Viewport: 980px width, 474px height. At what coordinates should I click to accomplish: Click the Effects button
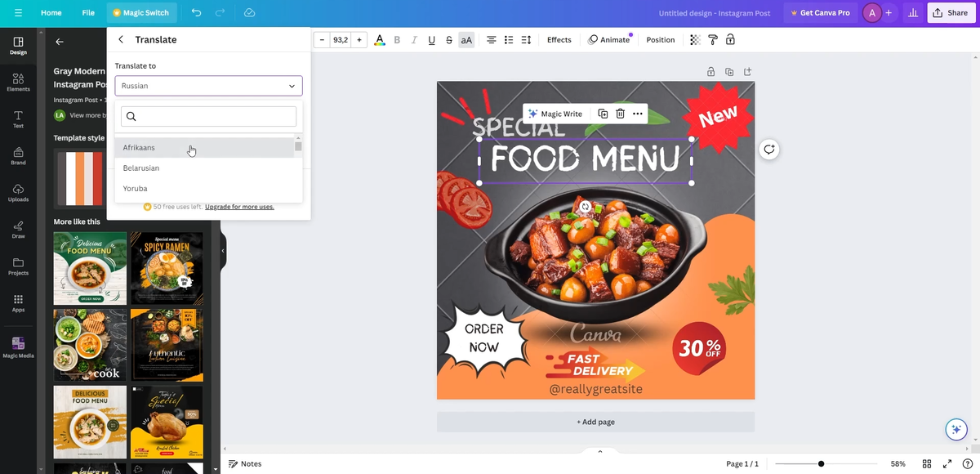[x=559, y=40]
